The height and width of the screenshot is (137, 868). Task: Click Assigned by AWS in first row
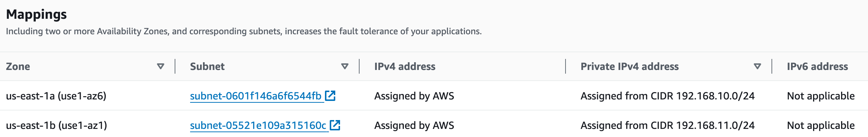tap(414, 96)
